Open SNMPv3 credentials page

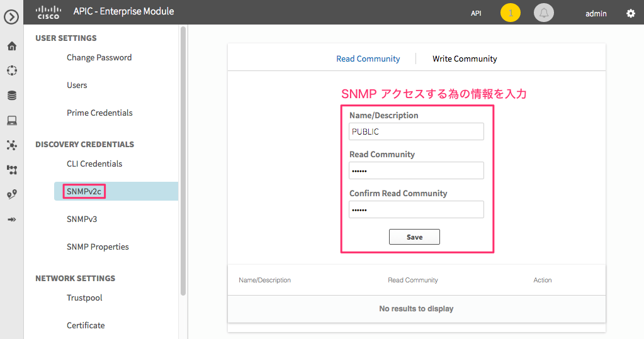click(82, 219)
